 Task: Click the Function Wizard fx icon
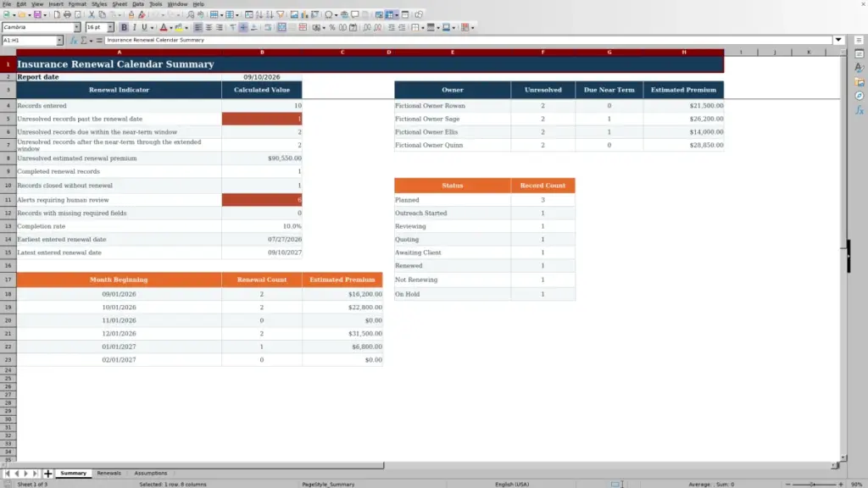(74, 41)
